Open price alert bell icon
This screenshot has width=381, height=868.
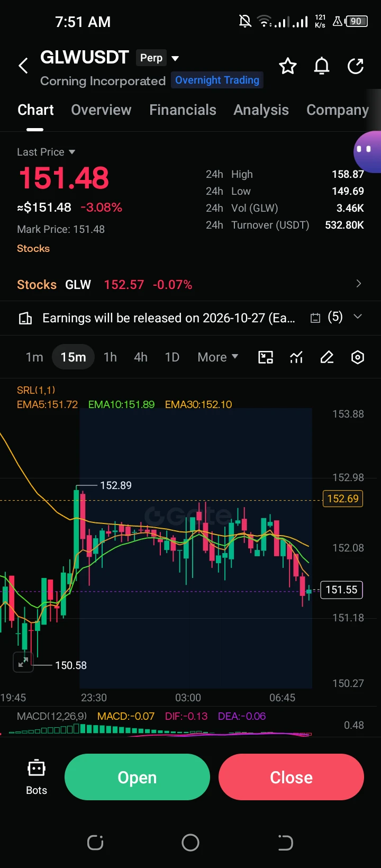coord(322,66)
